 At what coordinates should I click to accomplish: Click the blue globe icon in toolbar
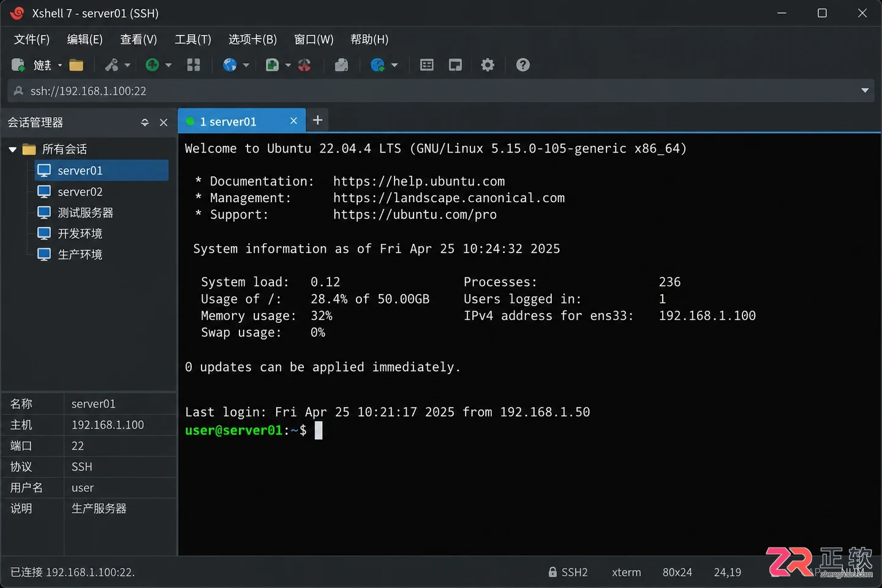[x=230, y=65]
